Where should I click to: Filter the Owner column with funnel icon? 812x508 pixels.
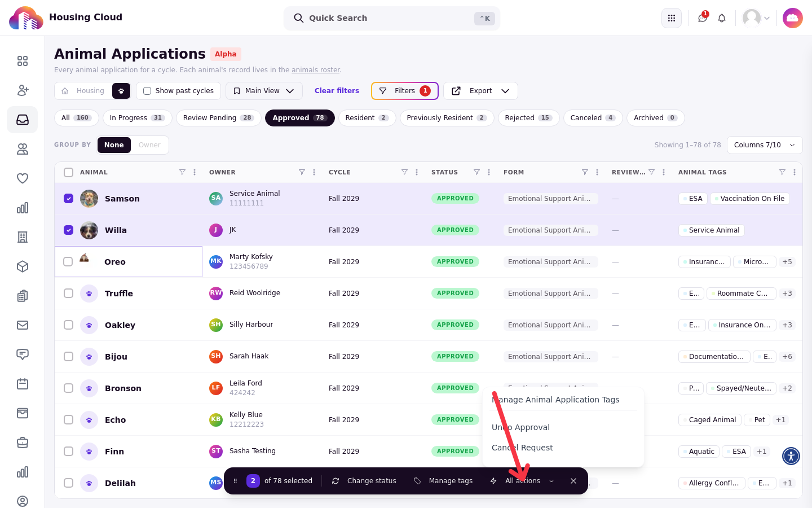302,172
